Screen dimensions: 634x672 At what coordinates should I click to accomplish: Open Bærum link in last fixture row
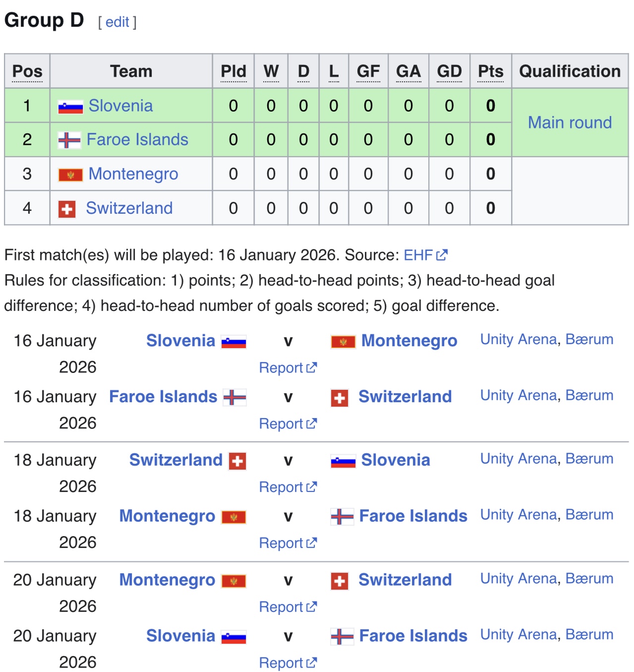pyautogui.click(x=589, y=635)
